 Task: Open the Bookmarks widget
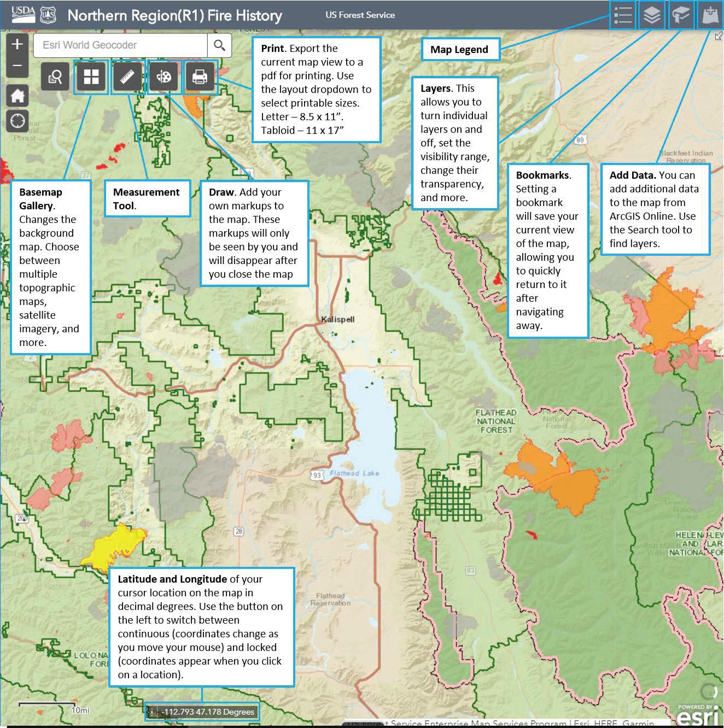(680, 15)
